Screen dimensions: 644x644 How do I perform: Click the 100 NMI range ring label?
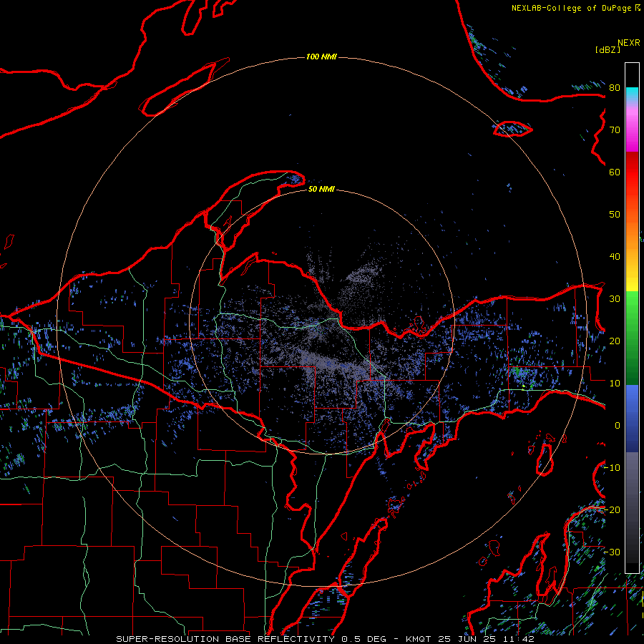[x=321, y=57]
